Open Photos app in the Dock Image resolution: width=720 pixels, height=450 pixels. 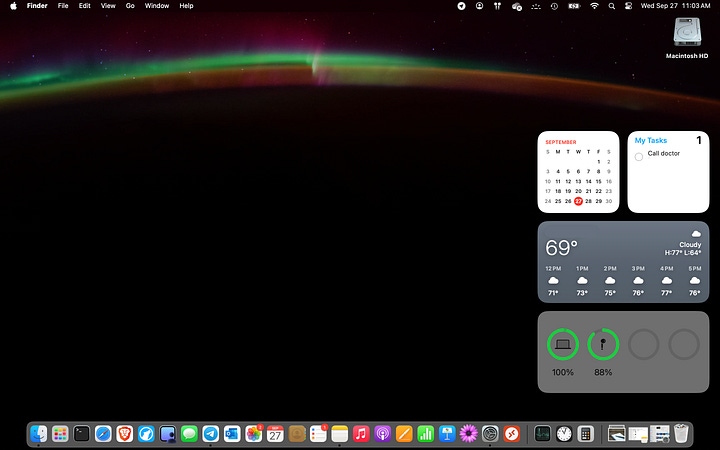[x=253, y=433]
